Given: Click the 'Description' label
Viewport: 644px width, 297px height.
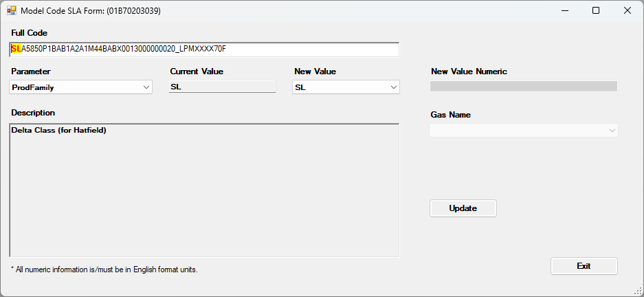Looking at the screenshot, I should pos(33,113).
